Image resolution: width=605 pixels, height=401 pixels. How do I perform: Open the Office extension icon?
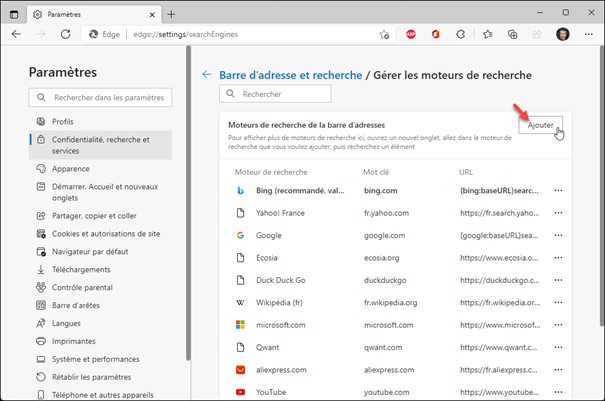436,33
